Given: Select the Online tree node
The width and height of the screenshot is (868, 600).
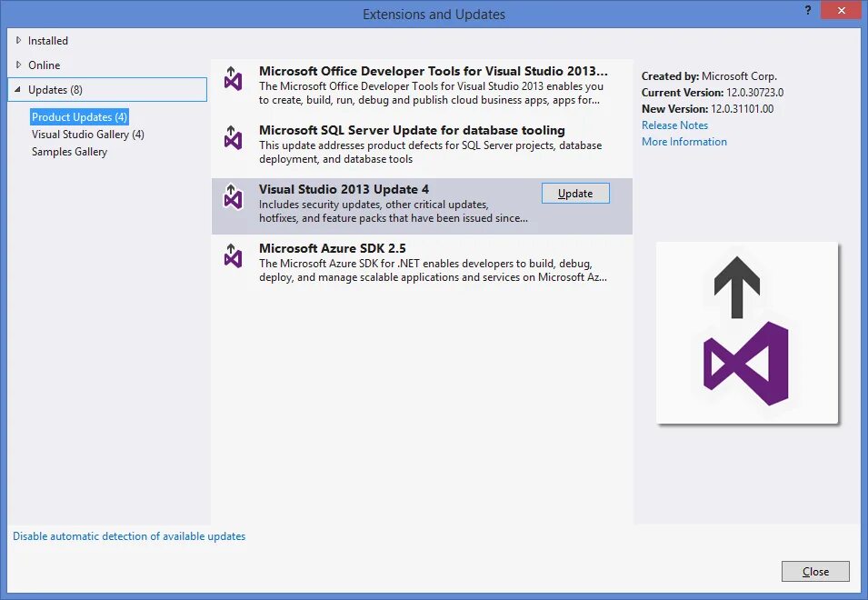Looking at the screenshot, I should (x=45, y=65).
